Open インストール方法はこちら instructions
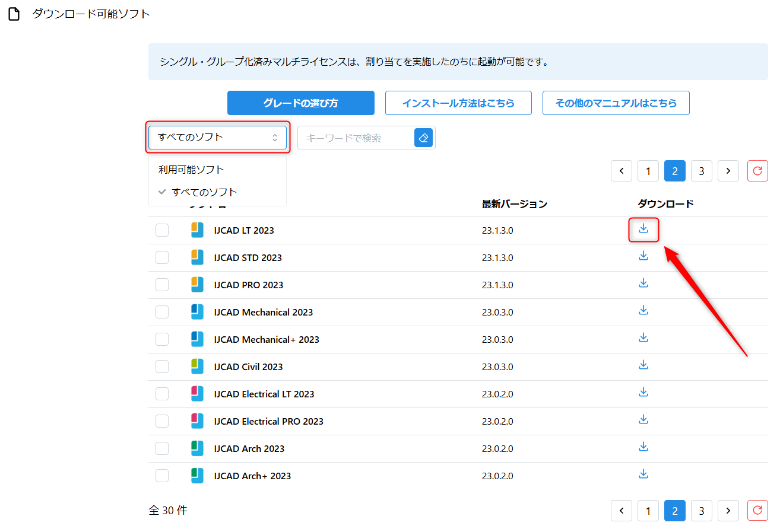Screen dimensions: 780x532 (458, 103)
